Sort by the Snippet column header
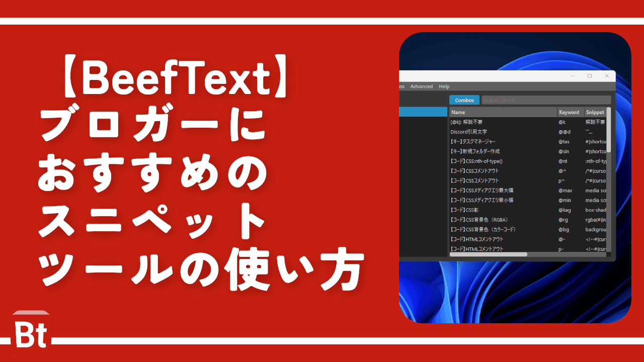 tap(595, 112)
